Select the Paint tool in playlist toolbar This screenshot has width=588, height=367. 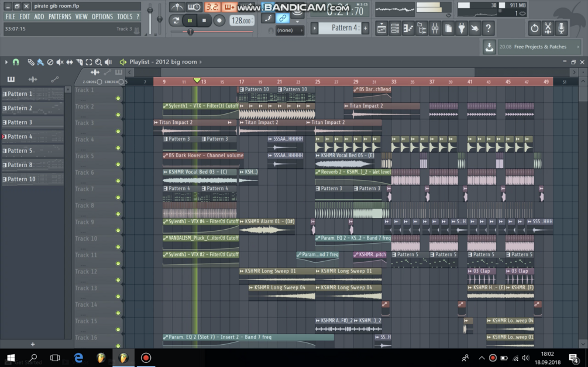40,63
